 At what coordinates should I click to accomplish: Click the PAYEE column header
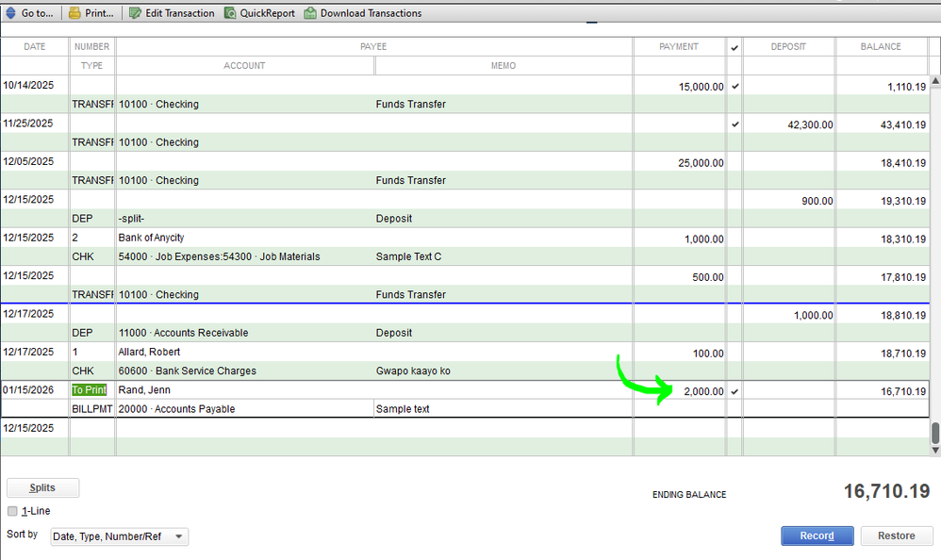pyautogui.click(x=373, y=46)
